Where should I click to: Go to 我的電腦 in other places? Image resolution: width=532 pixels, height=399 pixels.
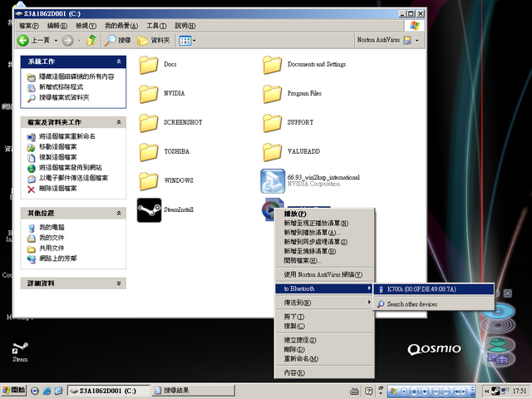(52, 227)
